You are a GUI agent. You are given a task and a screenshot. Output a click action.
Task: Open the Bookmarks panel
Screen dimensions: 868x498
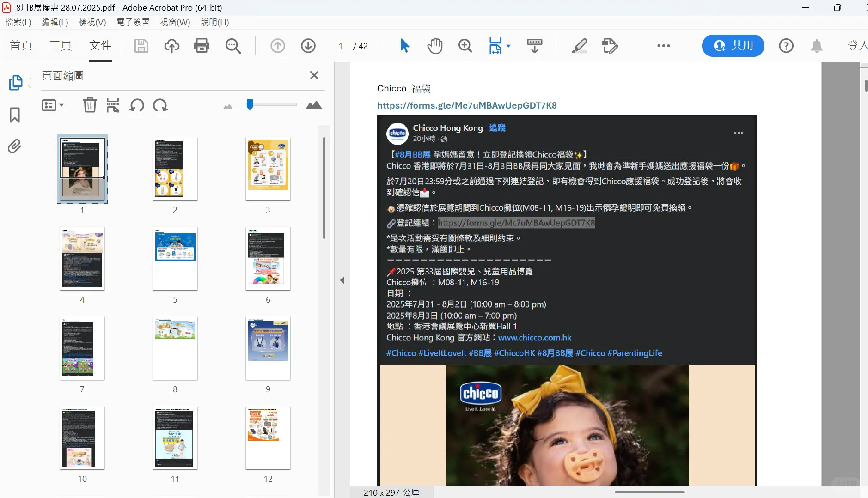[14, 115]
